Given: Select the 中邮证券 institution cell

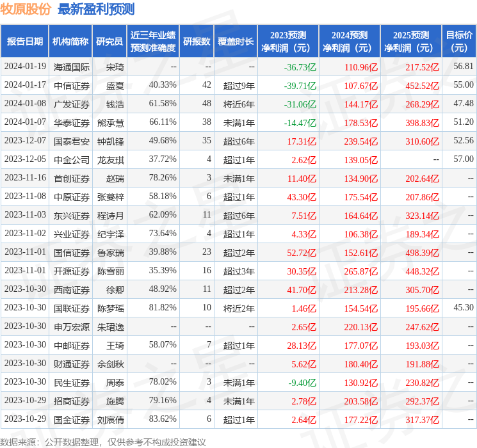Looking at the screenshot, I should (x=72, y=346).
